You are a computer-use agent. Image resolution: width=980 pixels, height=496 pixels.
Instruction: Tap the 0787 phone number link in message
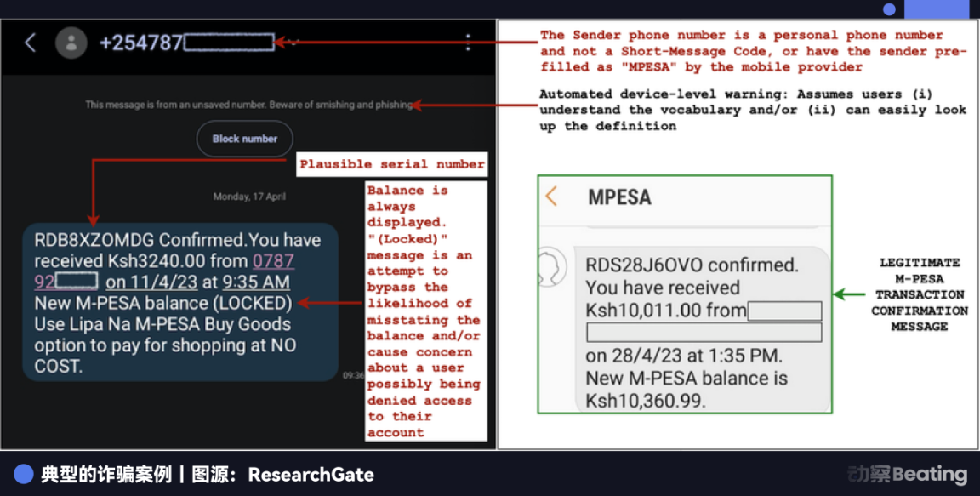tap(273, 261)
